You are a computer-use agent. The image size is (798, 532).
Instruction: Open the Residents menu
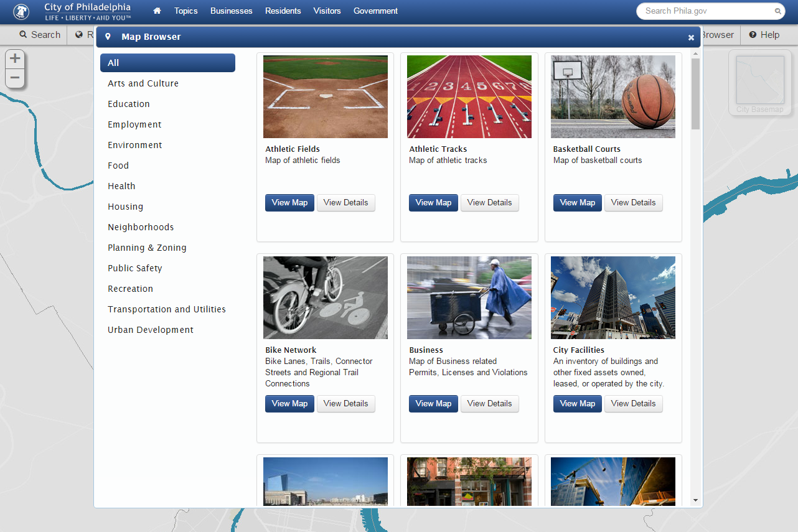point(283,11)
